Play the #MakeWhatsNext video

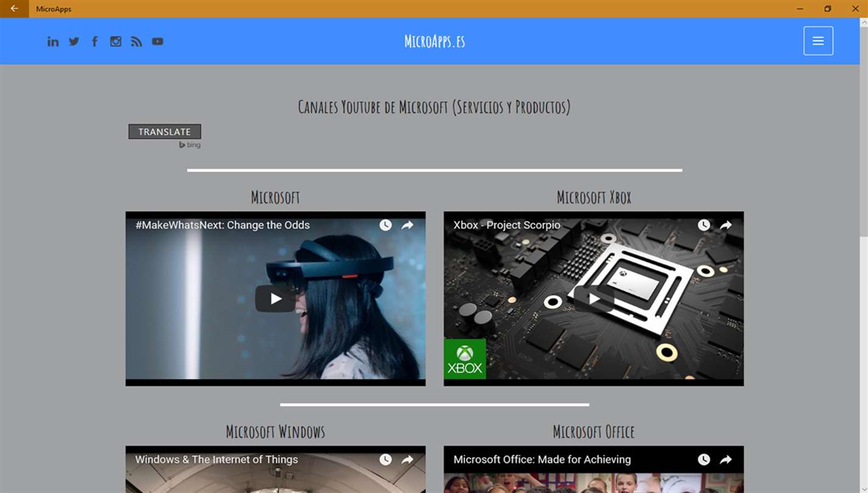click(276, 299)
